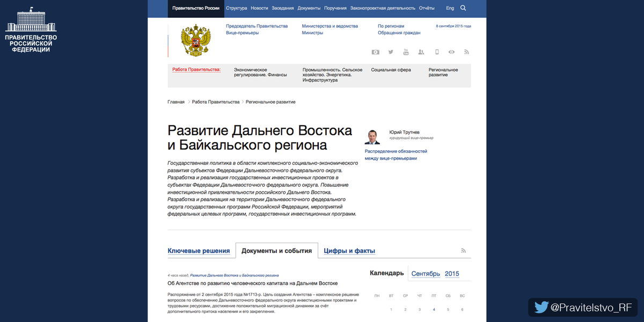Go to 'Работа Правительства' breadcrumb
Viewport: 644px width, 322px height.
216,102
